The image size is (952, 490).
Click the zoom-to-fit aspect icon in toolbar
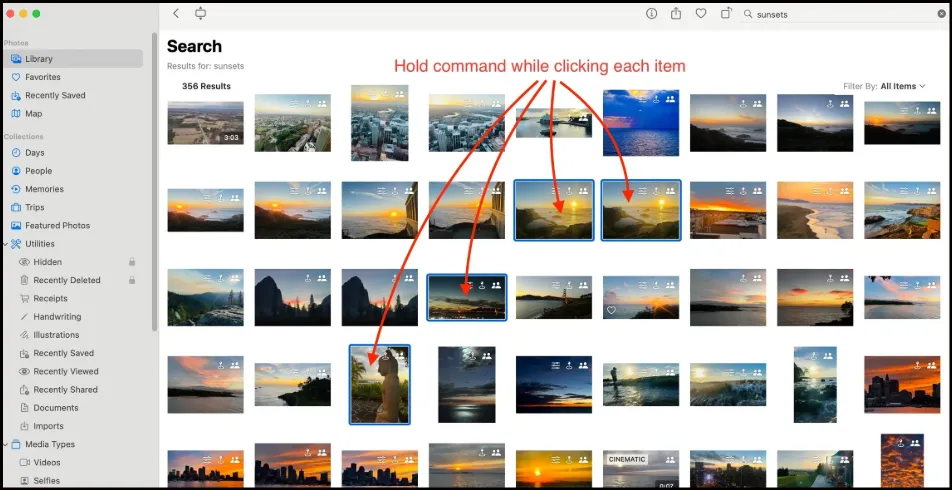click(200, 13)
